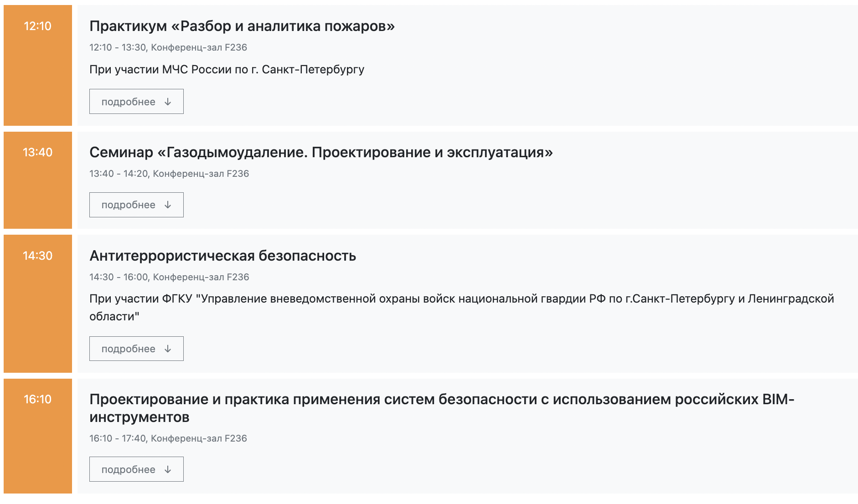Click the down arrow icon under the BIM-инструментов session
Image resolution: width=858 pixels, height=504 pixels.
[168, 470]
